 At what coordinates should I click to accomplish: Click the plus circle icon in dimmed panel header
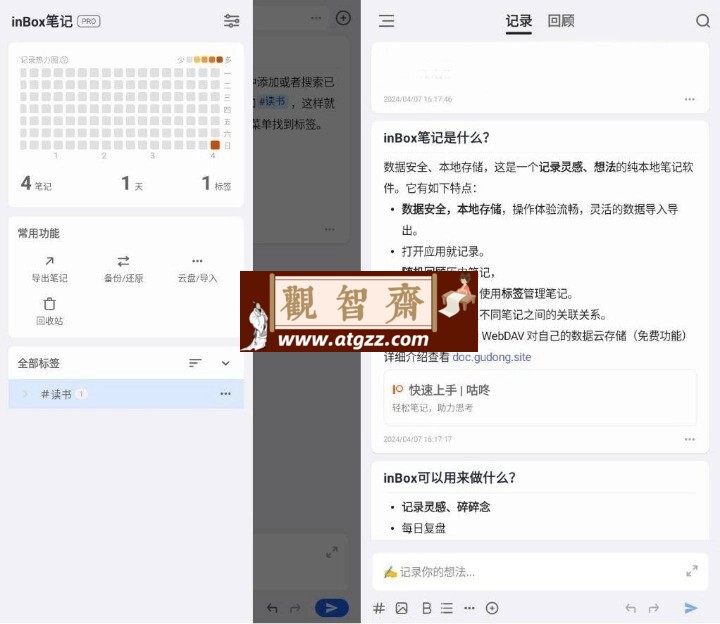click(x=343, y=18)
